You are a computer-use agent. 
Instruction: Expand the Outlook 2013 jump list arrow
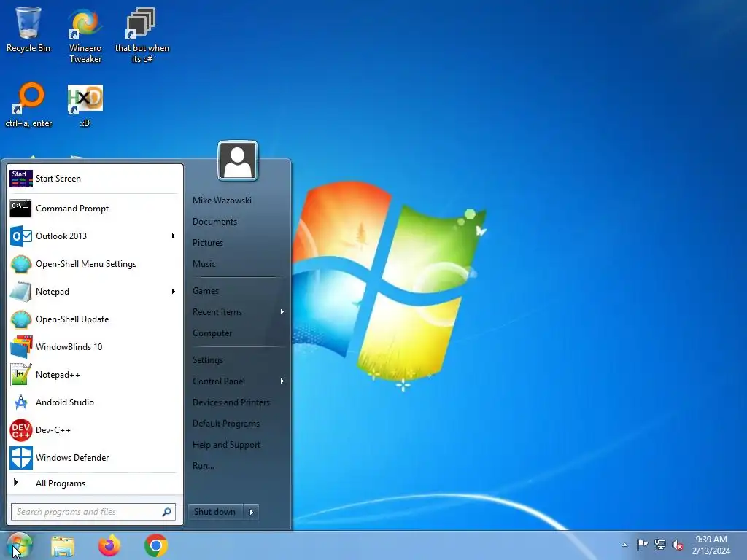pos(174,236)
